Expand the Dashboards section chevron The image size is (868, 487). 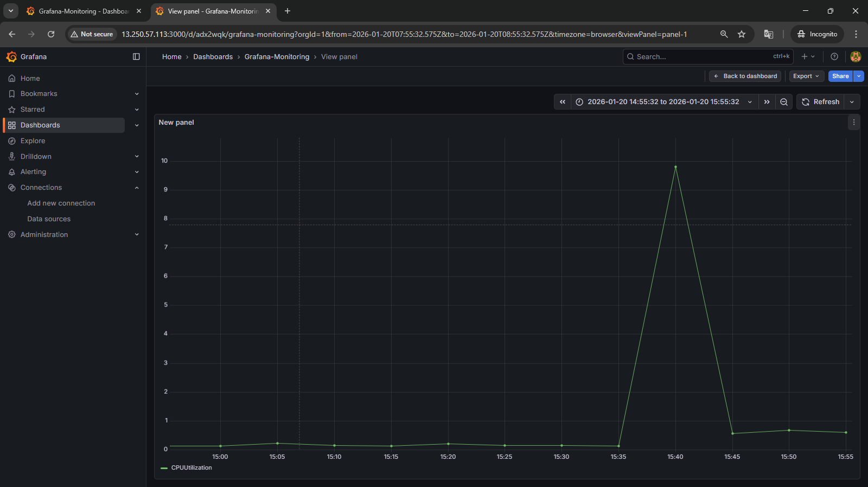(137, 125)
